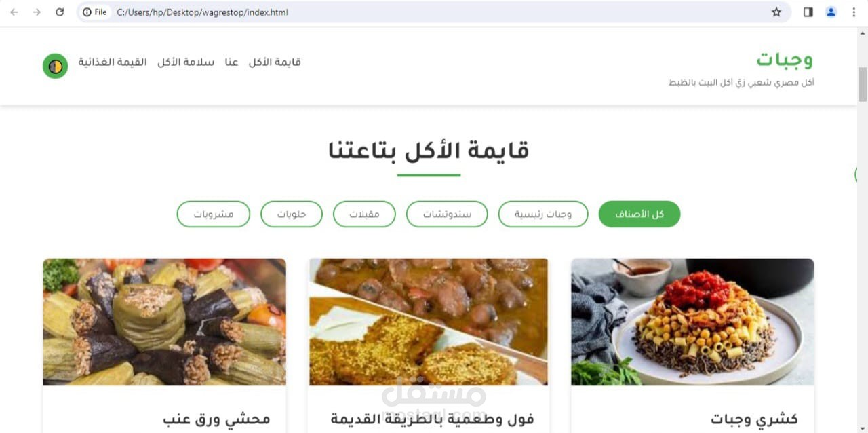Viewport: 868px width, 433px height.
Task: Go to the سلامة الأكل nav link
Action: click(186, 62)
